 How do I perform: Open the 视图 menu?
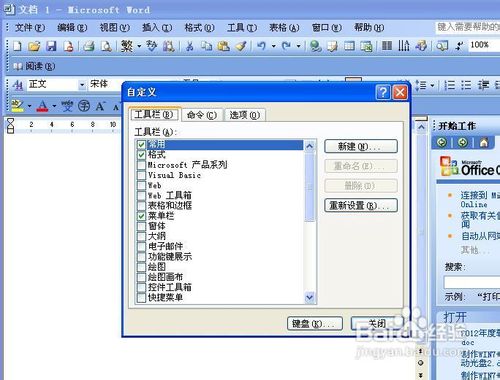click(115, 27)
